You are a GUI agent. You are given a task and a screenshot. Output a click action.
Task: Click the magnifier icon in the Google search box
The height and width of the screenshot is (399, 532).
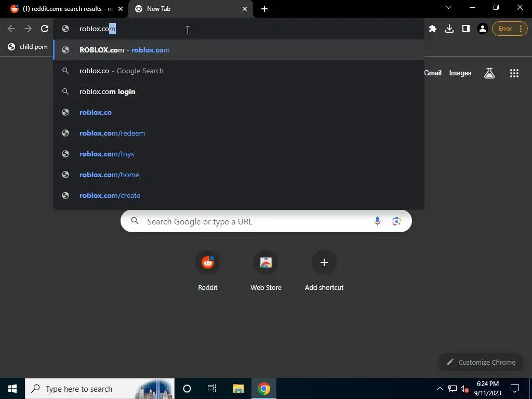point(135,221)
